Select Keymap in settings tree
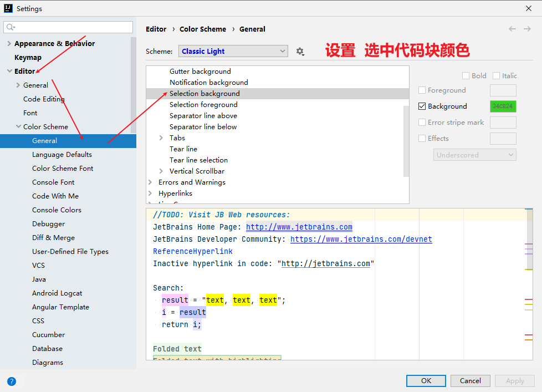542x392 pixels. click(x=28, y=57)
